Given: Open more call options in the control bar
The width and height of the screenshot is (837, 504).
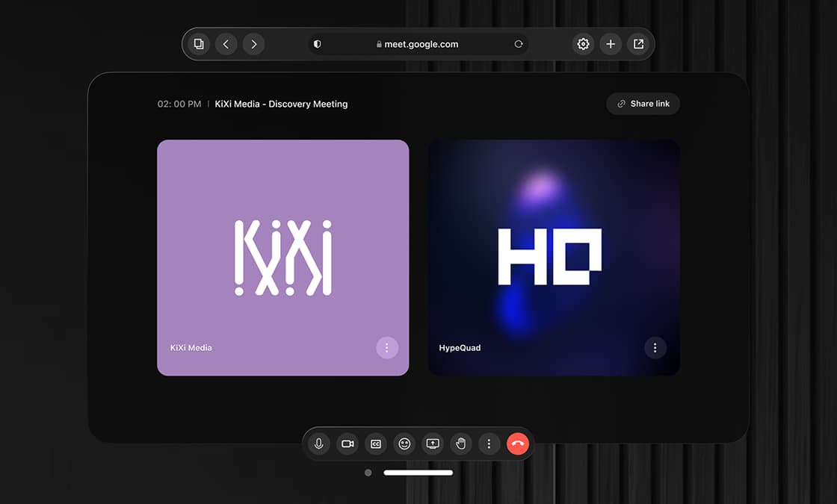Looking at the screenshot, I should click(x=489, y=444).
